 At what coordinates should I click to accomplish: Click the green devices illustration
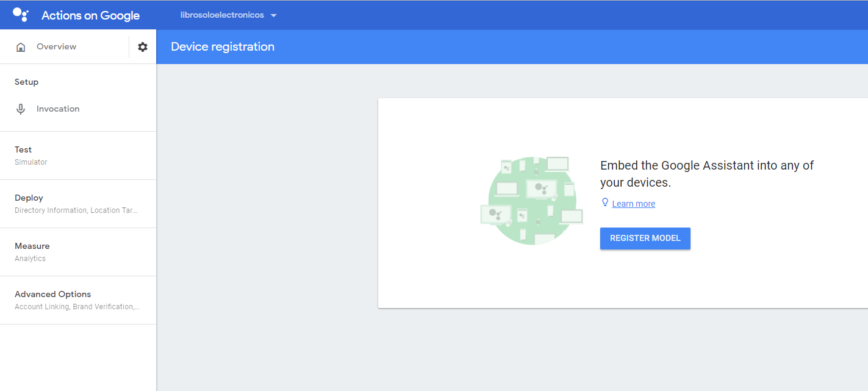(531, 201)
